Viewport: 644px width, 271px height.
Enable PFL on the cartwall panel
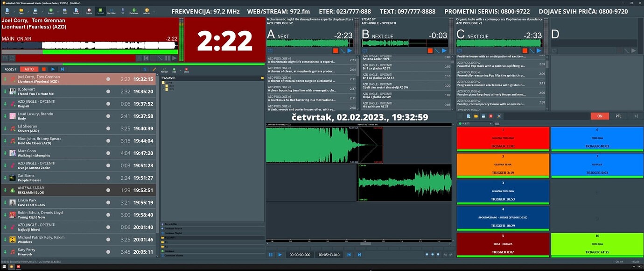pyautogui.click(x=618, y=116)
